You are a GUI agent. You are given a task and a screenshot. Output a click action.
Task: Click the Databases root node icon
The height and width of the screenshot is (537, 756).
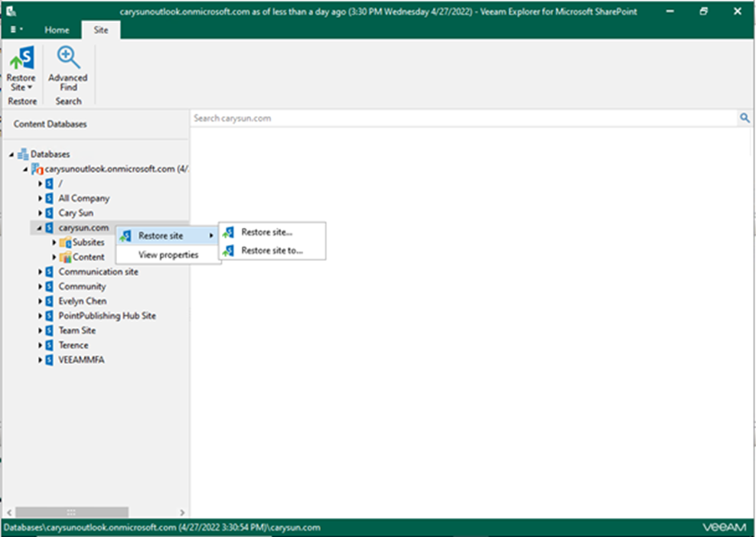point(23,155)
